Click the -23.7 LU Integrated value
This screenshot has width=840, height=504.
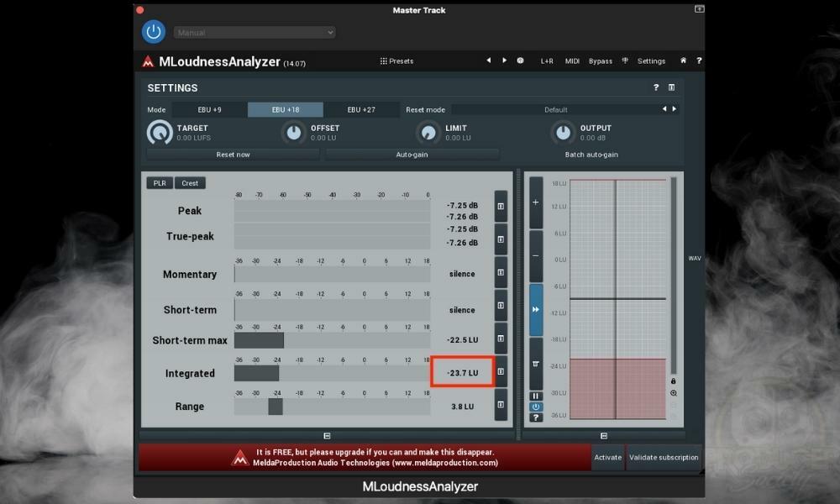[463, 373]
